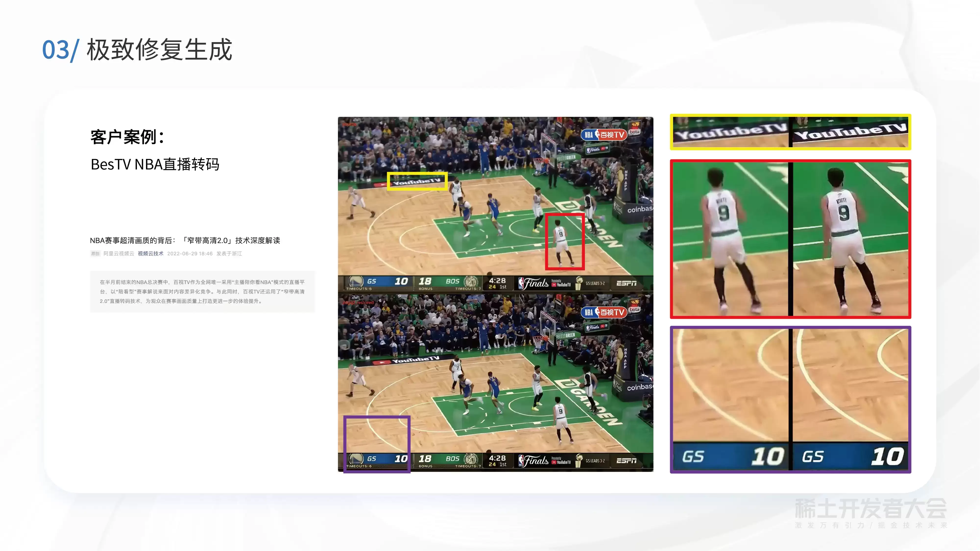Click the slide title 极致修复生成
This screenshot has height=551, width=980.
159,50
